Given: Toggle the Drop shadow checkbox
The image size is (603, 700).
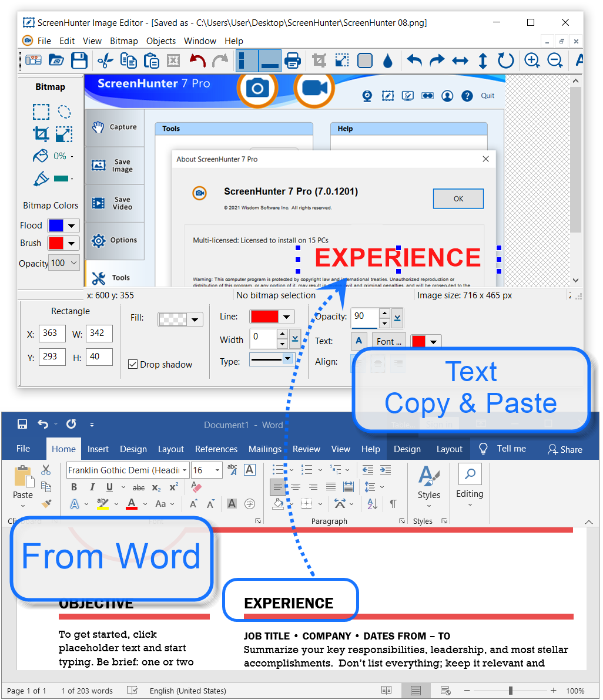Looking at the screenshot, I should point(133,364).
